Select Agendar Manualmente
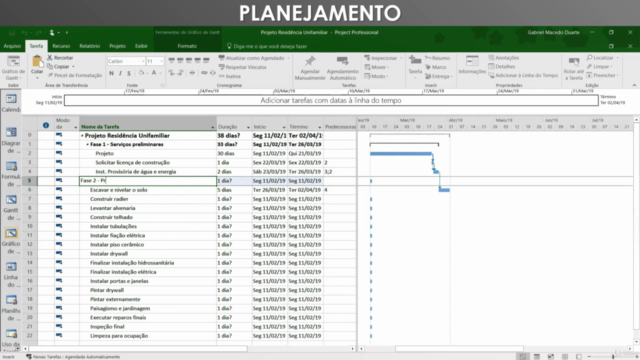The width and height of the screenshot is (640, 360). click(x=310, y=68)
